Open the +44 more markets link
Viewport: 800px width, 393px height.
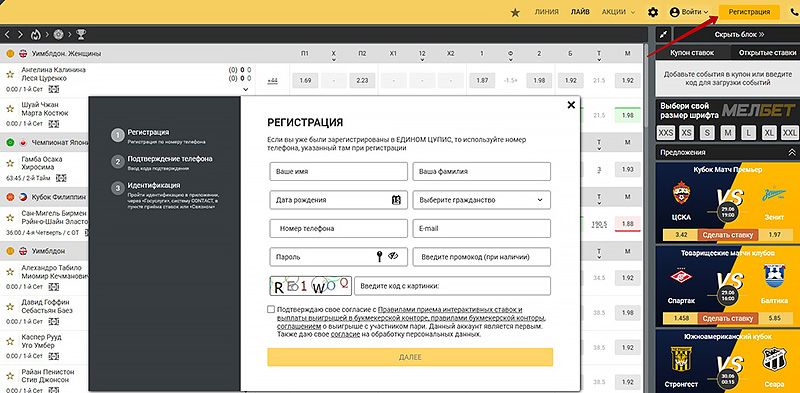[272, 81]
